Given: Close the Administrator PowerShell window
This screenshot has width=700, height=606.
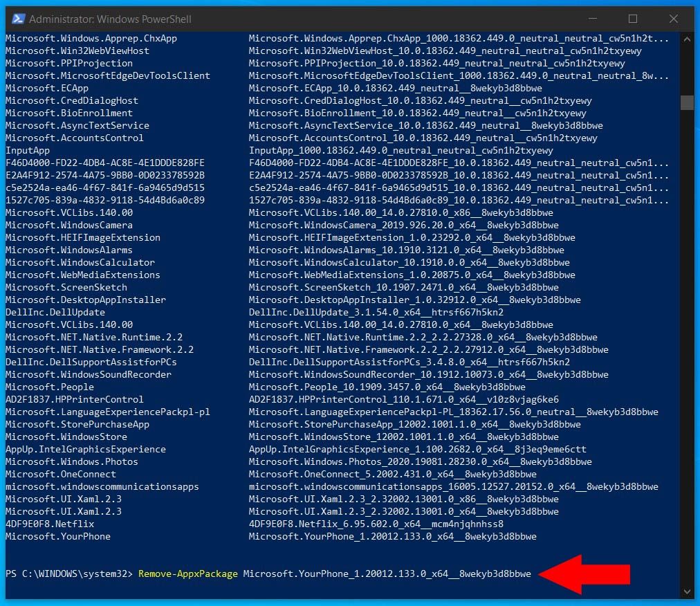Looking at the screenshot, I should pos(674,19).
